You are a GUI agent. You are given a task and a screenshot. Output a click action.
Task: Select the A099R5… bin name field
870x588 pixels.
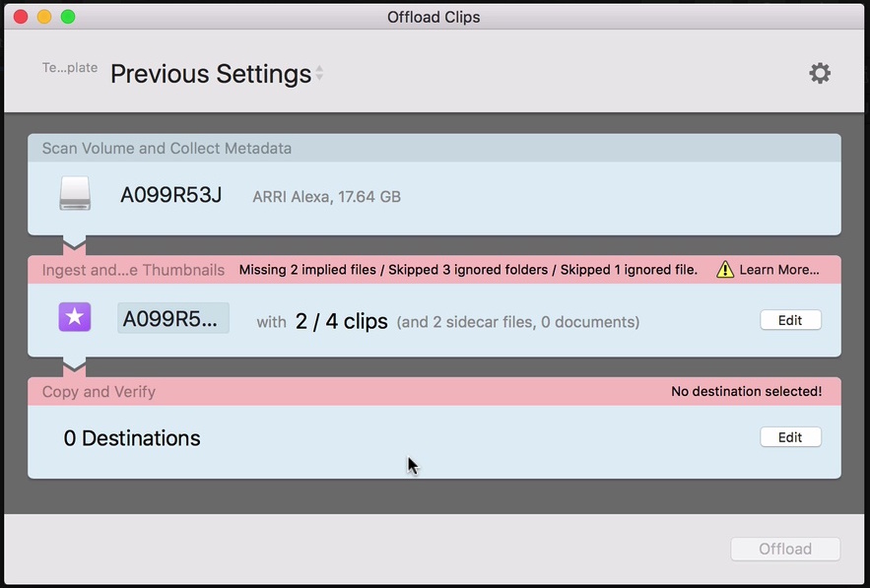(x=173, y=318)
